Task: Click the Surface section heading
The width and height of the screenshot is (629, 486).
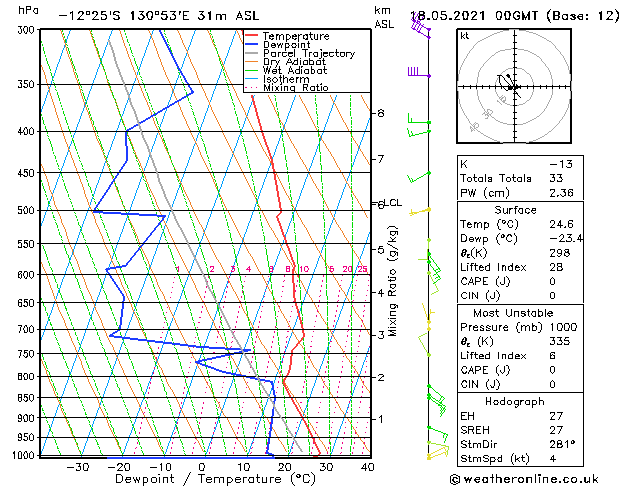Action: coord(515,210)
